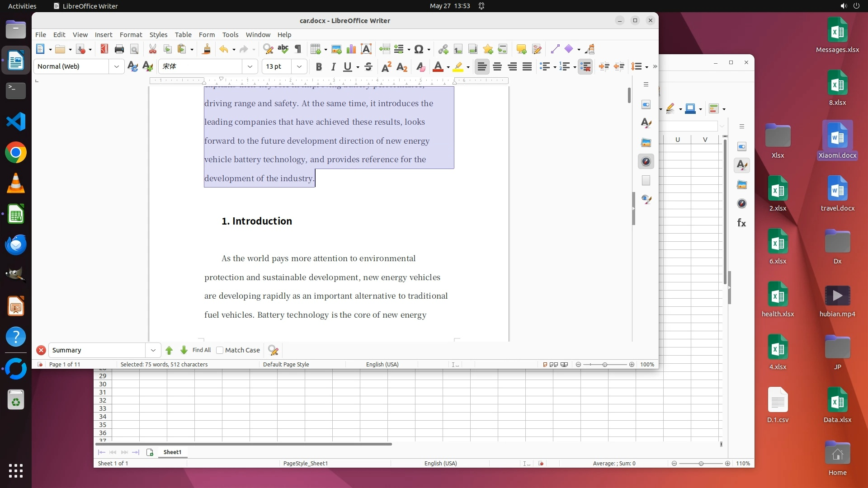Toggle center paragraph alignment

[497, 67]
